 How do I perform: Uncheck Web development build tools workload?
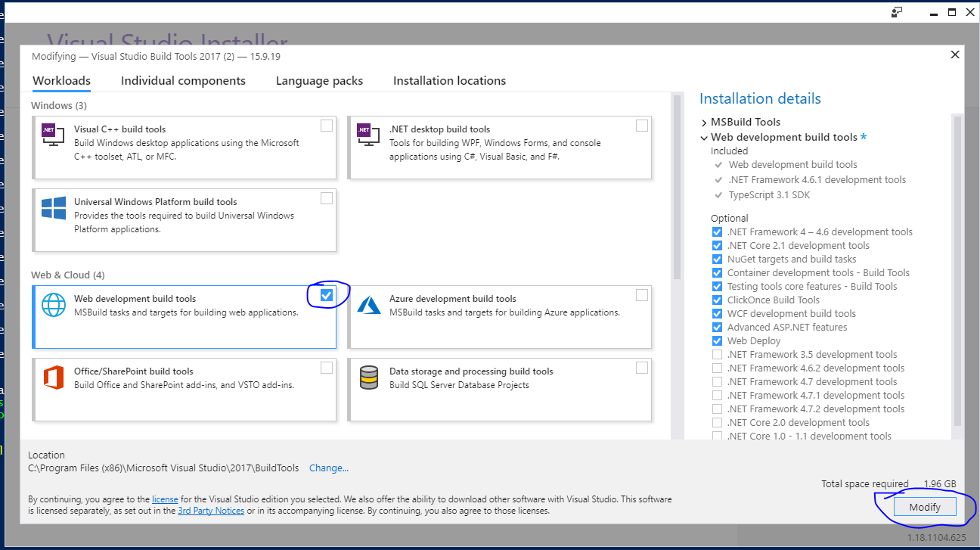pos(327,295)
